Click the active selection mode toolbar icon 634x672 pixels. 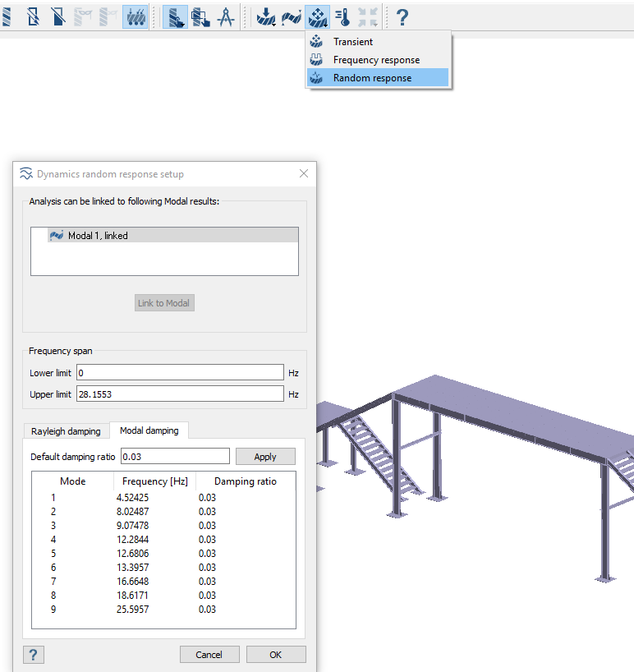(174, 16)
